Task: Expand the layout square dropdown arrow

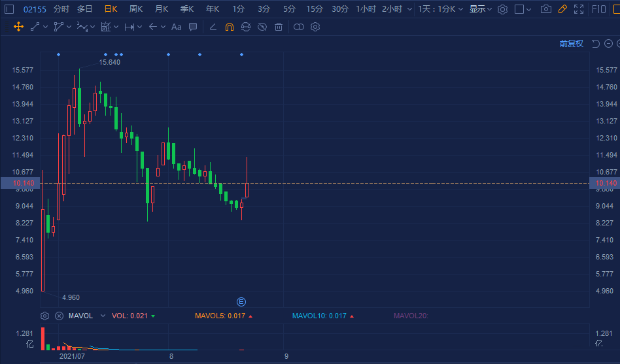Action: [529, 9]
